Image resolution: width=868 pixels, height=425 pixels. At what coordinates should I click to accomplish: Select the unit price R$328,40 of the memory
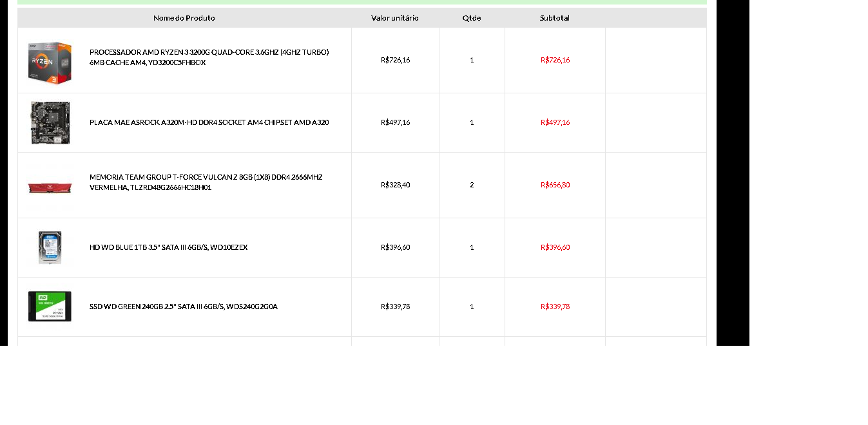coord(395,185)
